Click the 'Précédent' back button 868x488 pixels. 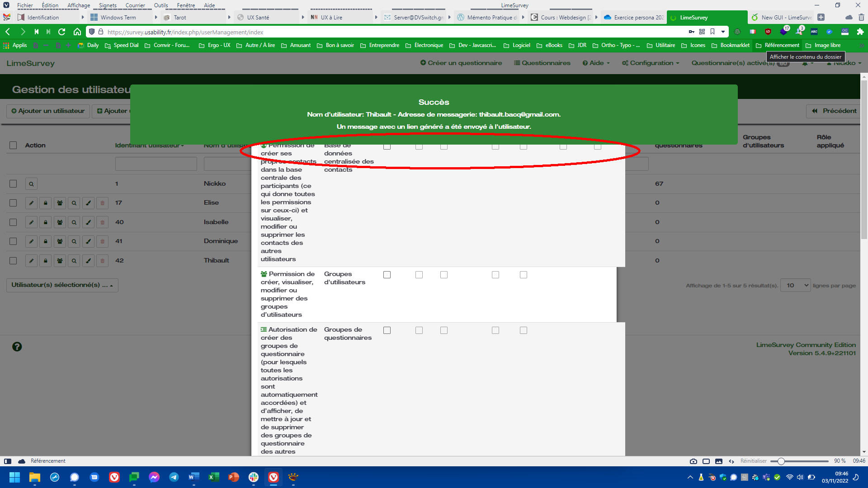click(x=834, y=111)
